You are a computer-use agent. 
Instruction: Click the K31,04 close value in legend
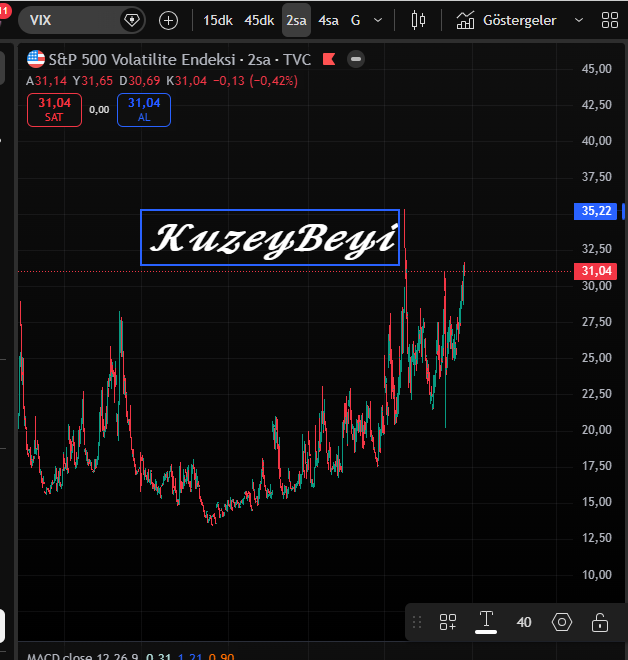tap(186, 81)
